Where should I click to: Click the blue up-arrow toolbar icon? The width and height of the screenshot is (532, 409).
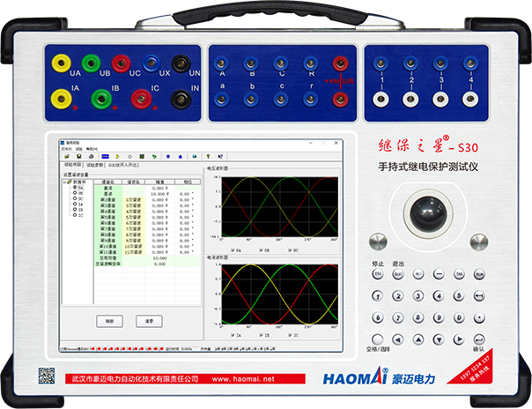pyautogui.click(x=181, y=157)
